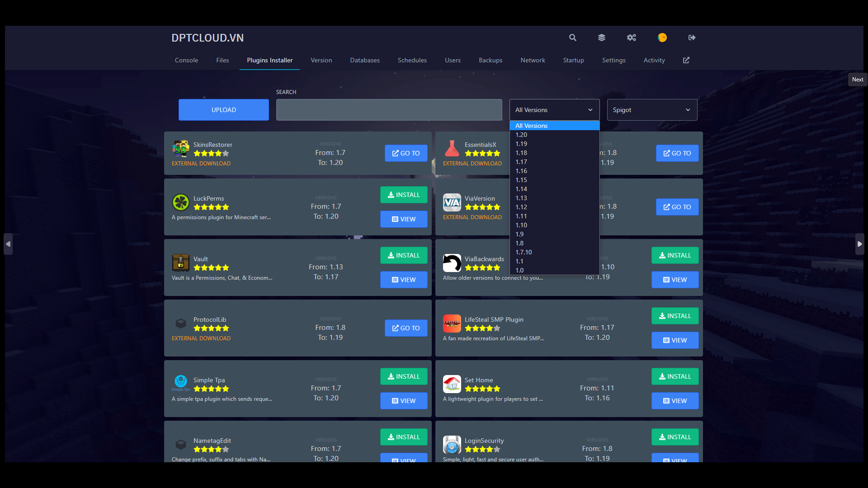Open the Spigot platform dropdown
868x488 pixels.
pyautogui.click(x=651, y=110)
